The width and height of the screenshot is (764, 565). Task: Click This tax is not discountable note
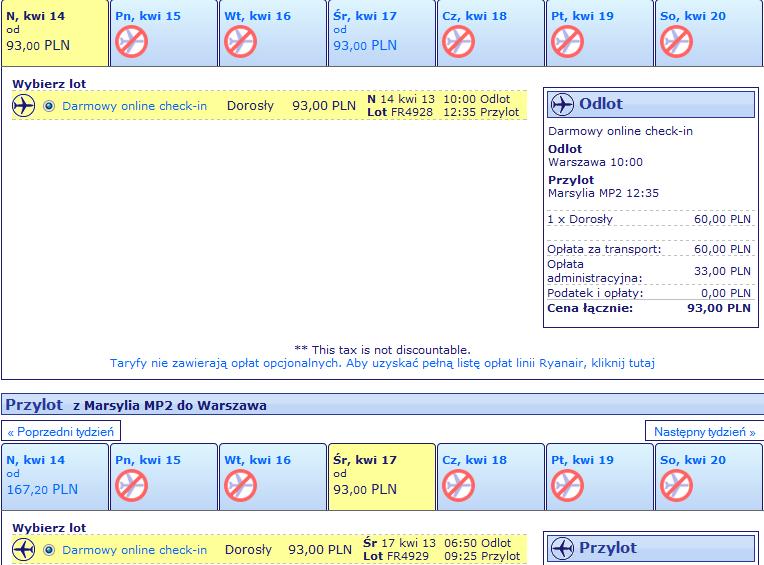[x=382, y=350]
